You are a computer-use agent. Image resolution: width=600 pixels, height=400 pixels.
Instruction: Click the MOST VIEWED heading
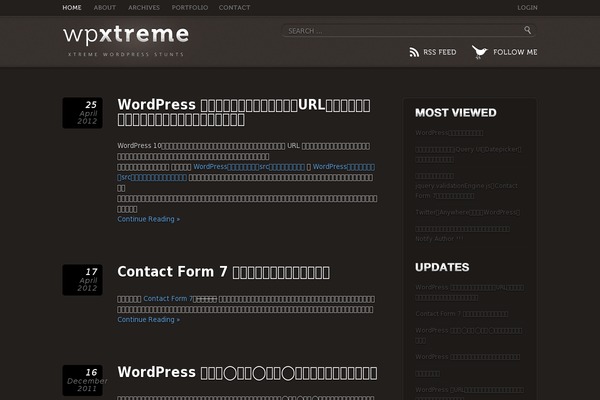[456, 113]
